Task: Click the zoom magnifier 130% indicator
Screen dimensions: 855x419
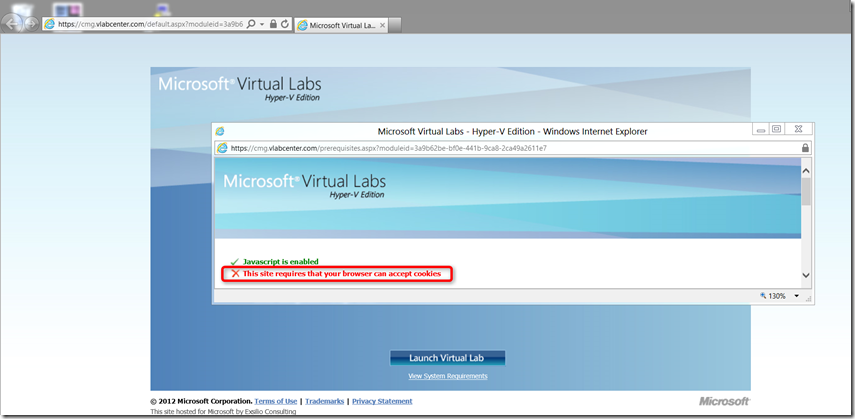Action: 773,296
